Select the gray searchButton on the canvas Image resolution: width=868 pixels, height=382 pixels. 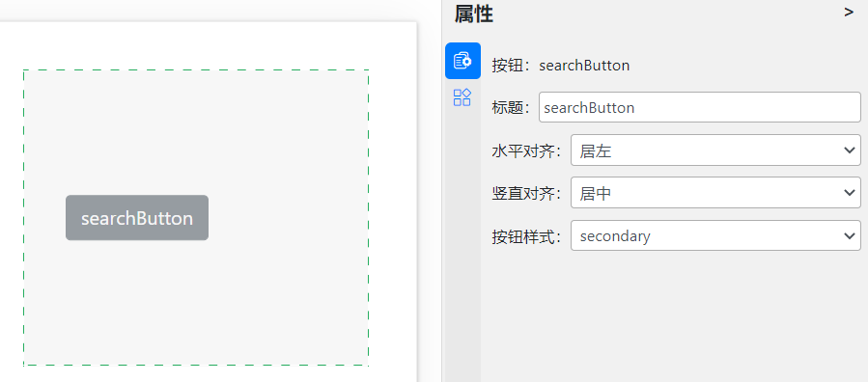137,218
